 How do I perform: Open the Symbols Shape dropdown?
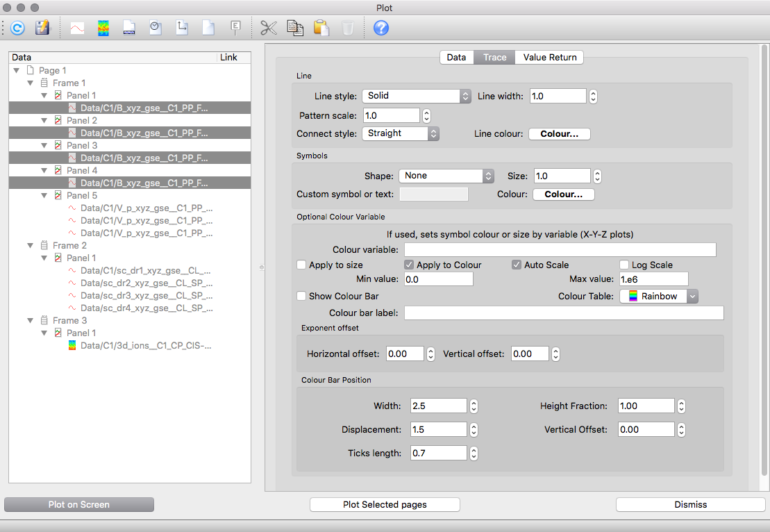[x=446, y=176]
